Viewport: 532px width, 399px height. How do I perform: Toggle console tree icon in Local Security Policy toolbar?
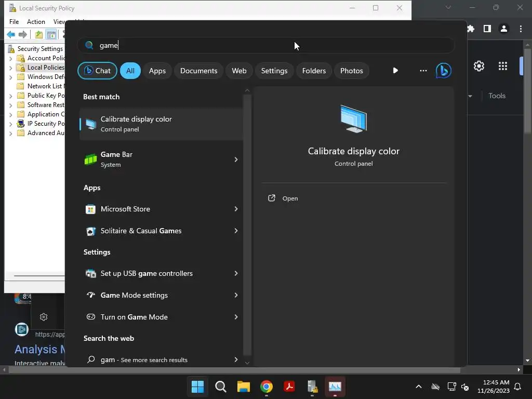pyautogui.click(x=51, y=34)
